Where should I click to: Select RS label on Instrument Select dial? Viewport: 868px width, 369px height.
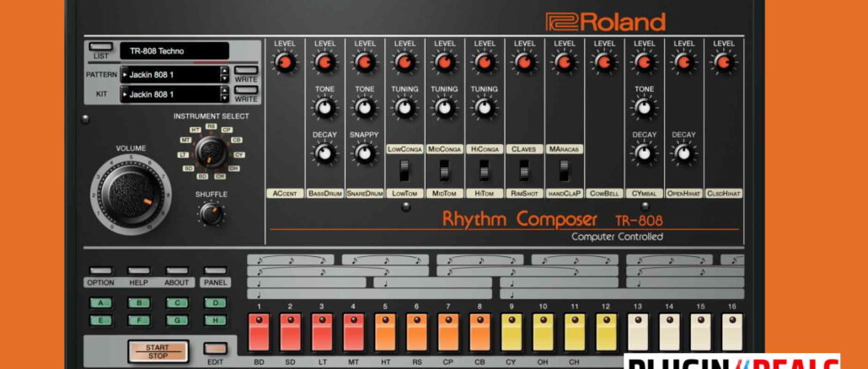(211, 126)
